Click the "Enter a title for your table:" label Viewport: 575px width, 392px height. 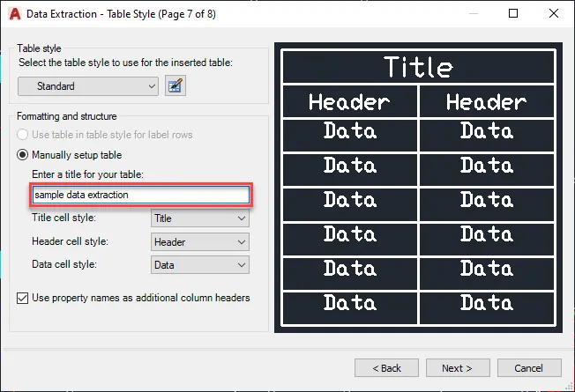pos(87,174)
